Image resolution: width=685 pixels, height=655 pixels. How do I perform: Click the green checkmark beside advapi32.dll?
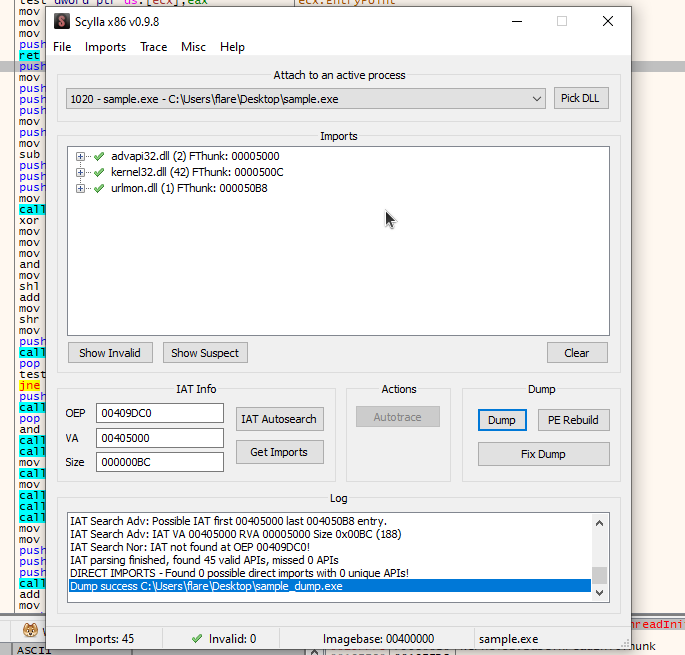point(99,156)
